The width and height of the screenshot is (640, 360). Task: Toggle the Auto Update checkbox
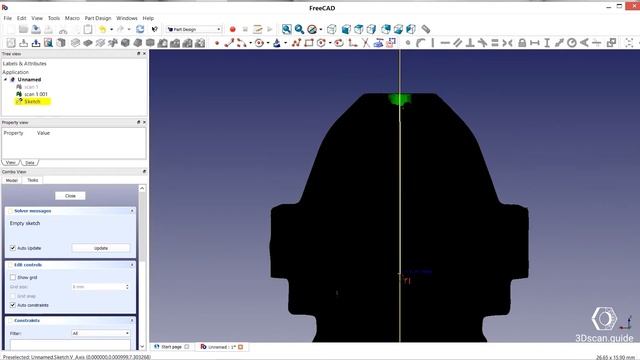[x=13, y=248]
